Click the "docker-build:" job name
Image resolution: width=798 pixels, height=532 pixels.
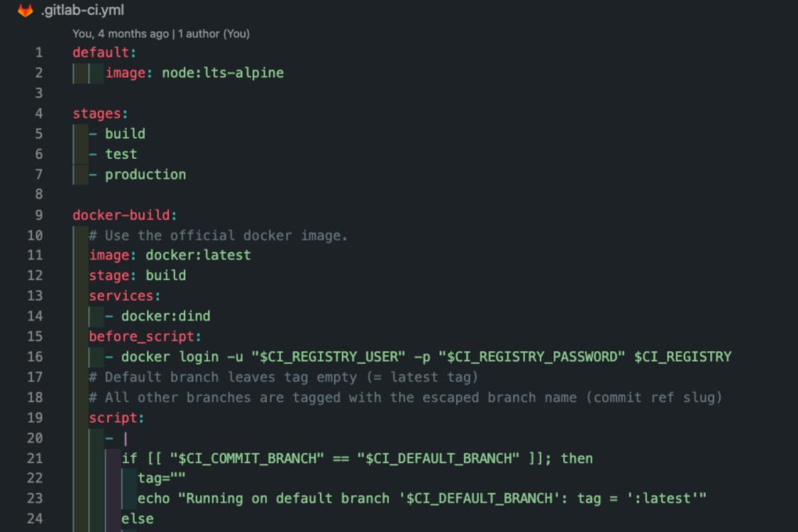[x=125, y=215]
